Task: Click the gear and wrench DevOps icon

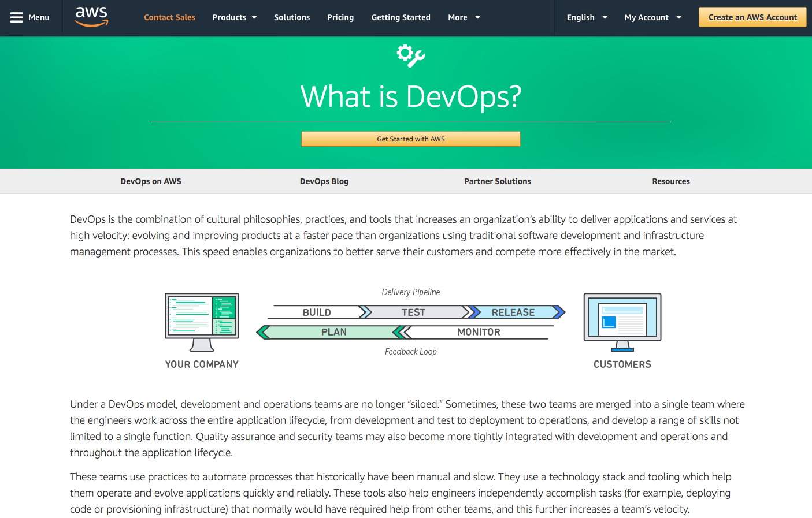Action: 411,55
